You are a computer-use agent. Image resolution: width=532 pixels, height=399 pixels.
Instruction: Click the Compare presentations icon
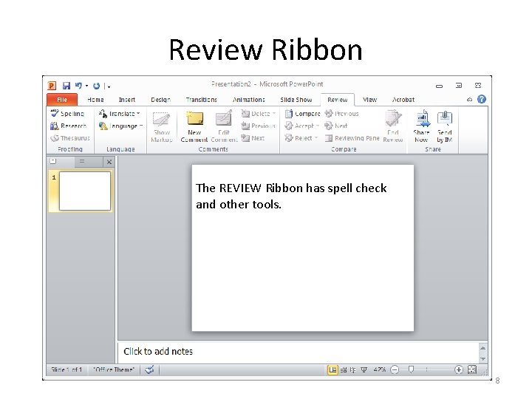tap(289, 113)
